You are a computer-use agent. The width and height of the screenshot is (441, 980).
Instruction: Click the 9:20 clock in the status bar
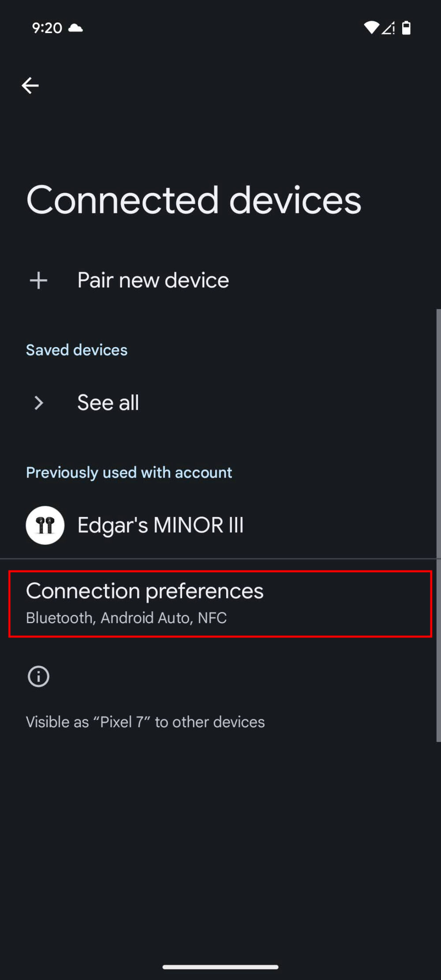pyautogui.click(x=46, y=28)
